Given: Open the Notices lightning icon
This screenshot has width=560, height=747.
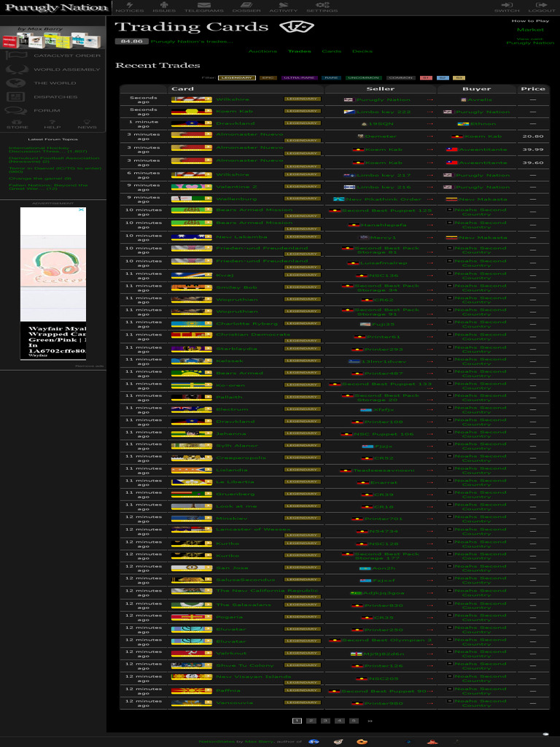Looking at the screenshot, I should pyautogui.click(x=130, y=5).
